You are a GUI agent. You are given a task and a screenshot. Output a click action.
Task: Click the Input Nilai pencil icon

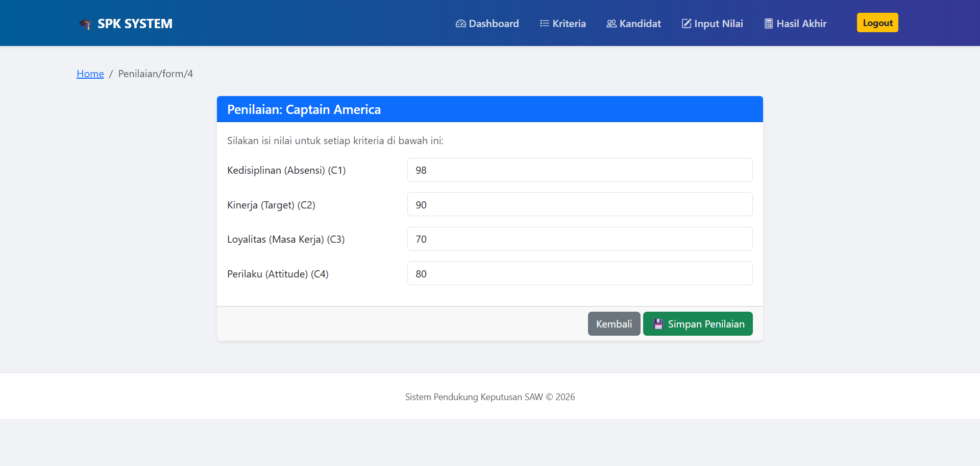685,24
